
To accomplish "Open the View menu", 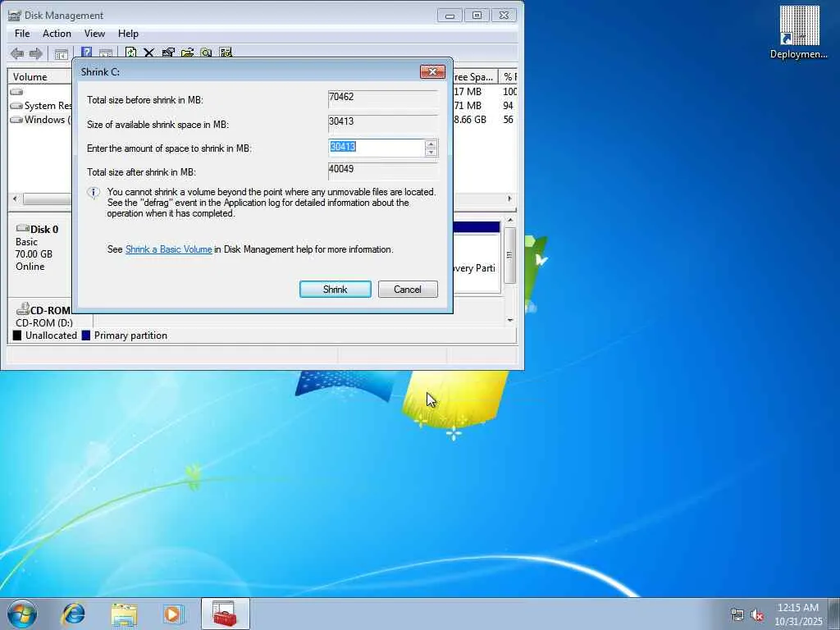I will 94,33.
